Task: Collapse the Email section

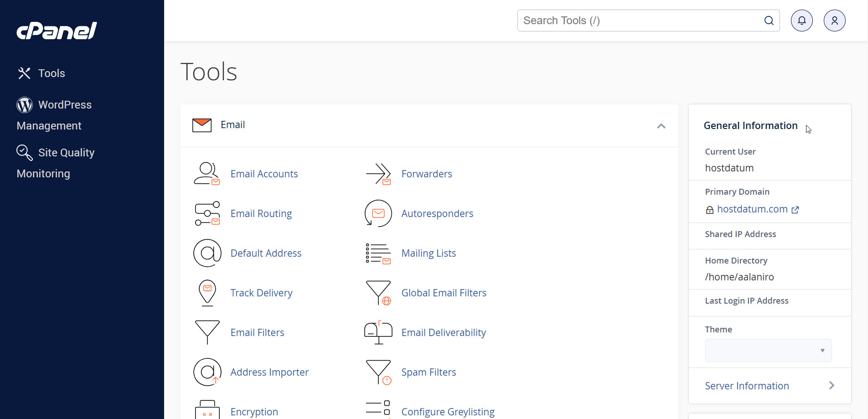Action: coord(661,126)
